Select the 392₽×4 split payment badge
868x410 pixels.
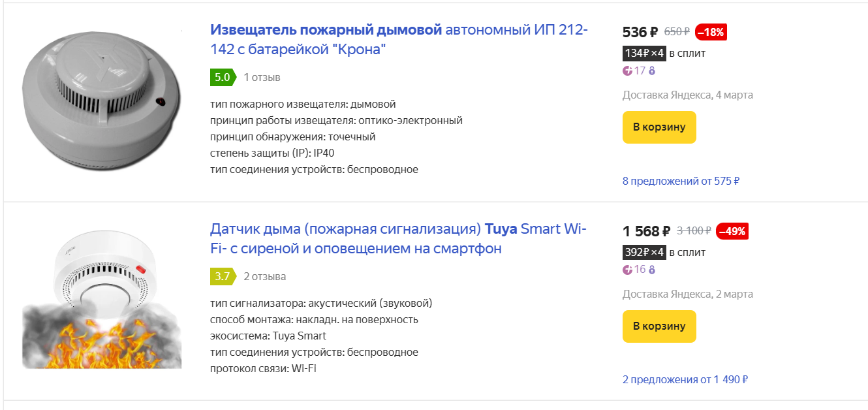(645, 252)
